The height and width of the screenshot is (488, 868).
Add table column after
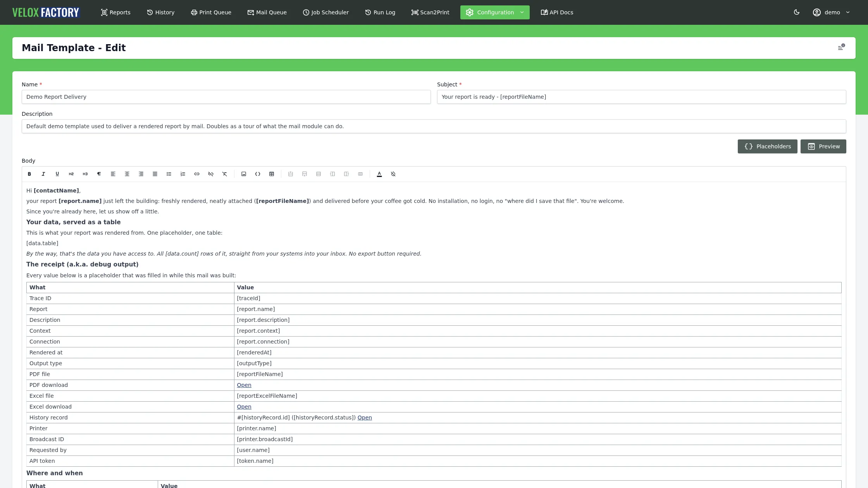pyautogui.click(x=346, y=174)
